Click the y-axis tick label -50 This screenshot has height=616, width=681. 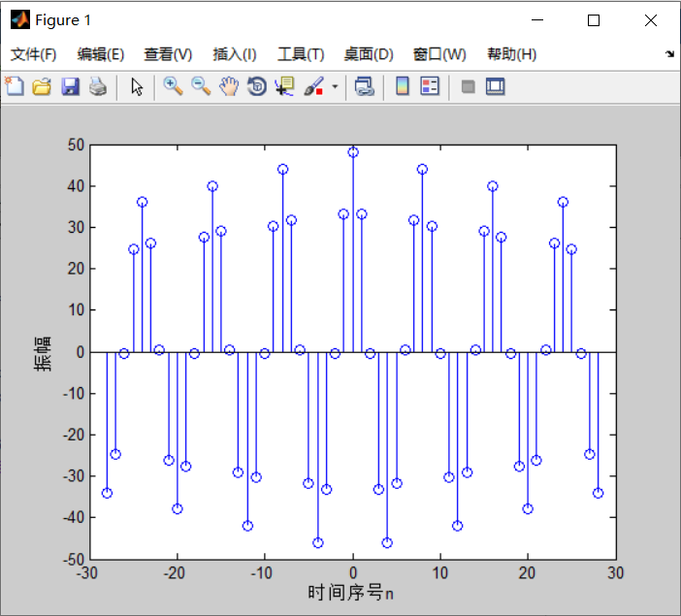click(x=74, y=559)
